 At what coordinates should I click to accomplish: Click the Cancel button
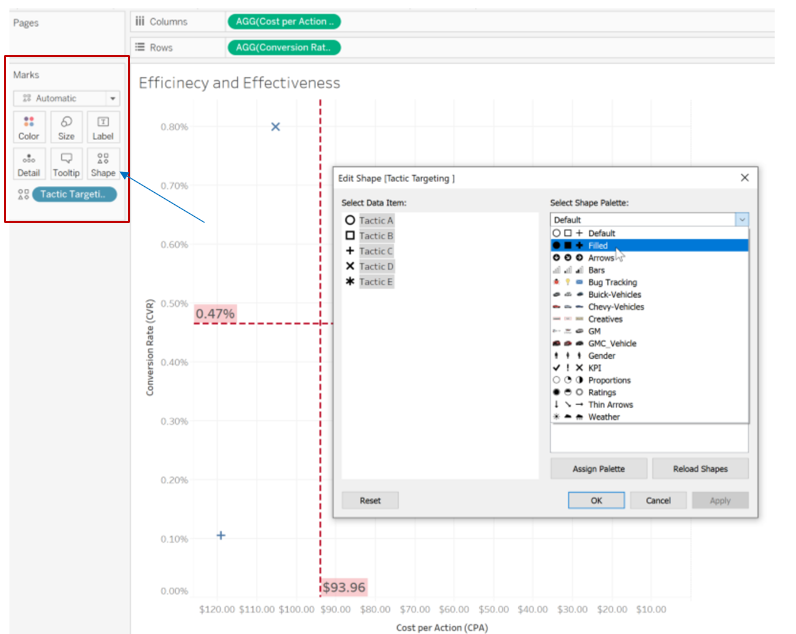tap(658, 500)
